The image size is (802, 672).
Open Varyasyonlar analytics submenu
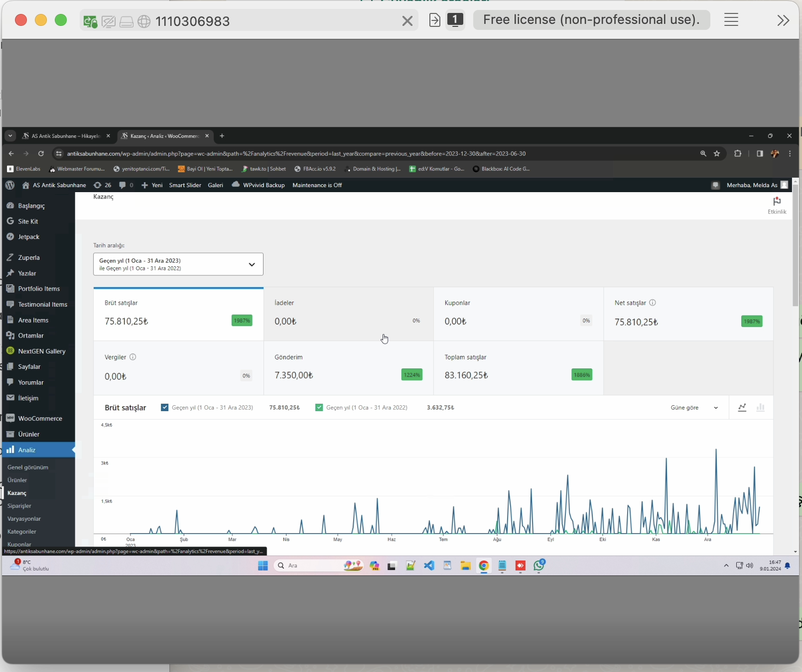pyautogui.click(x=24, y=519)
